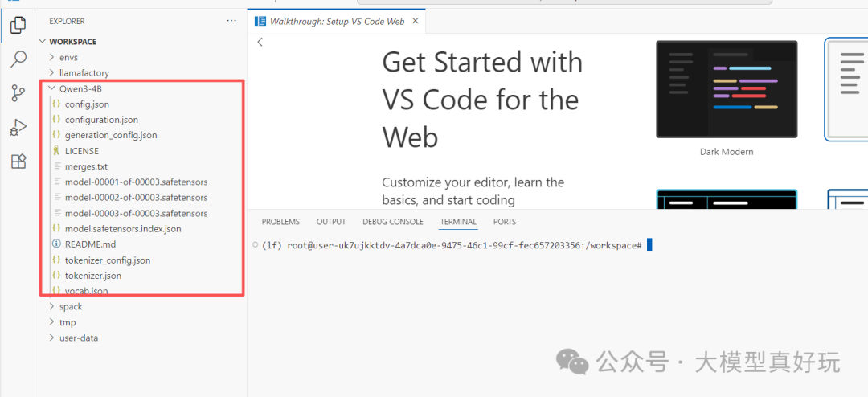Click the EXPLORER panel title
Image resolution: width=868 pixels, height=397 pixels.
pyautogui.click(x=67, y=22)
